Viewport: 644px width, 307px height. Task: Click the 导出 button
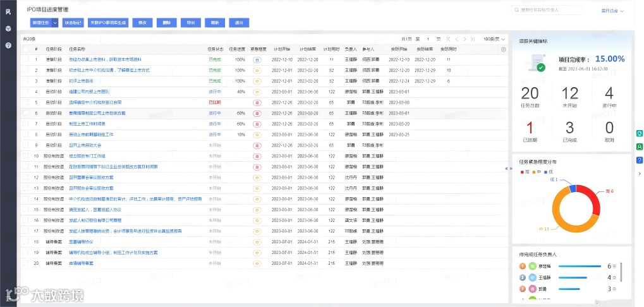[191, 23]
